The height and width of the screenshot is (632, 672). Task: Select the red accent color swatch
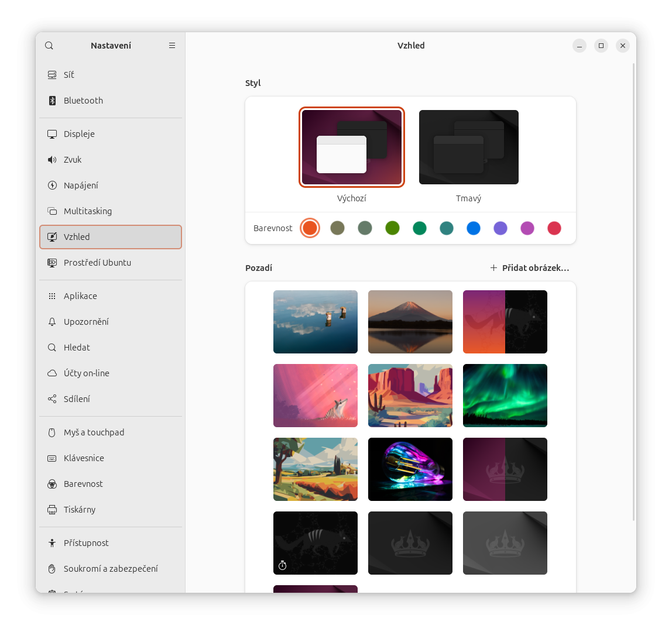[x=554, y=228]
